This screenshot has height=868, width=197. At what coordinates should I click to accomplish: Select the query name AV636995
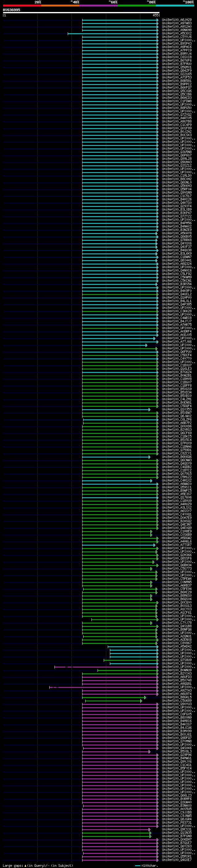pyautogui.click(x=11, y=10)
